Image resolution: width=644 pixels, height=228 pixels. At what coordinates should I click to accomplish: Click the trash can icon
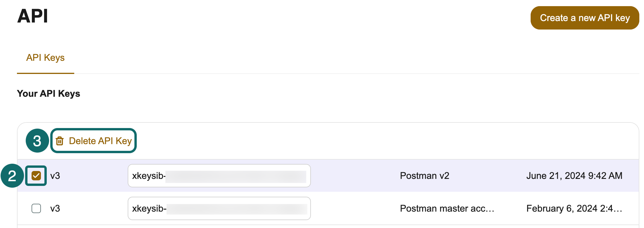[60, 141]
